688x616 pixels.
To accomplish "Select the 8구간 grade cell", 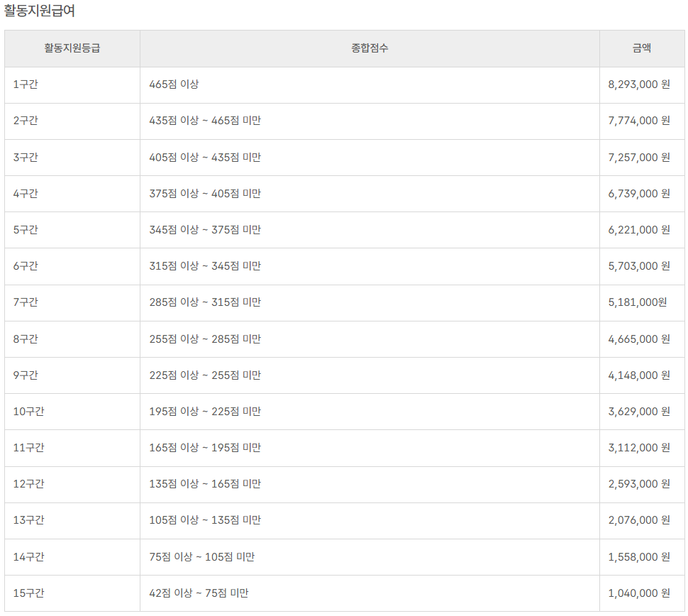I will tap(26, 339).
